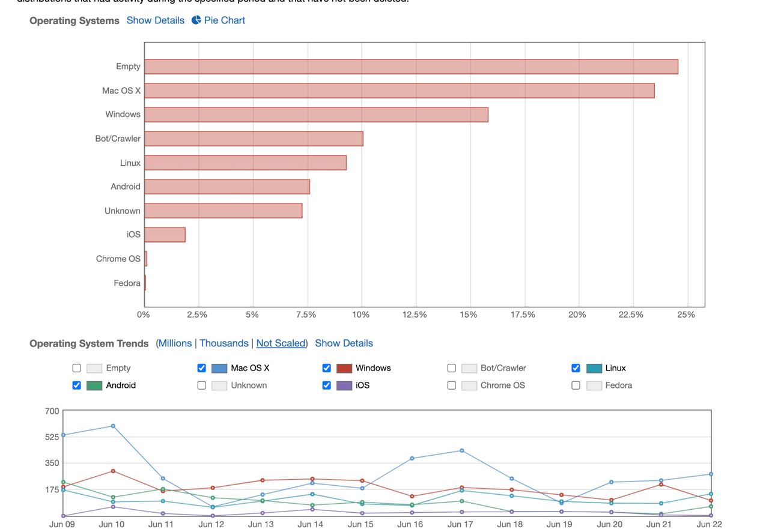
Task: Enable the Empty series checkbox
Action: point(76,368)
